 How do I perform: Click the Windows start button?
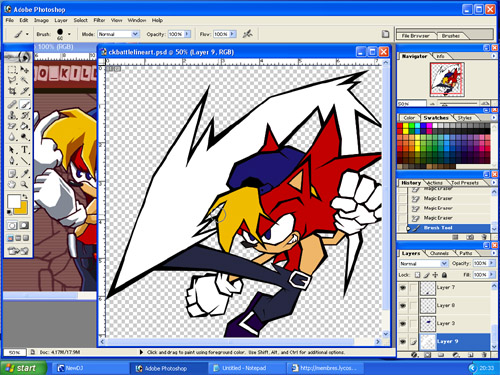click(x=23, y=368)
